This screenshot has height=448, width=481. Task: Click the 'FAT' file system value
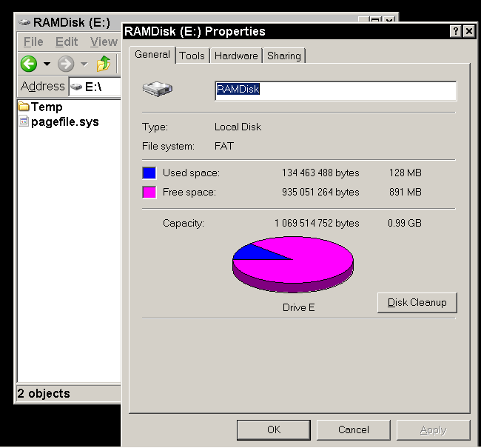tap(224, 146)
